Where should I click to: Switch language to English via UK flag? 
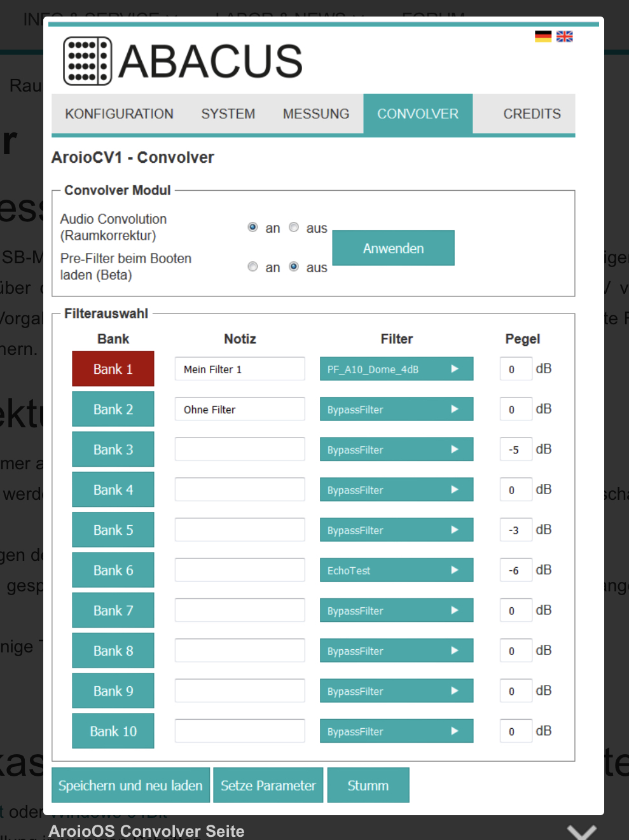point(565,36)
